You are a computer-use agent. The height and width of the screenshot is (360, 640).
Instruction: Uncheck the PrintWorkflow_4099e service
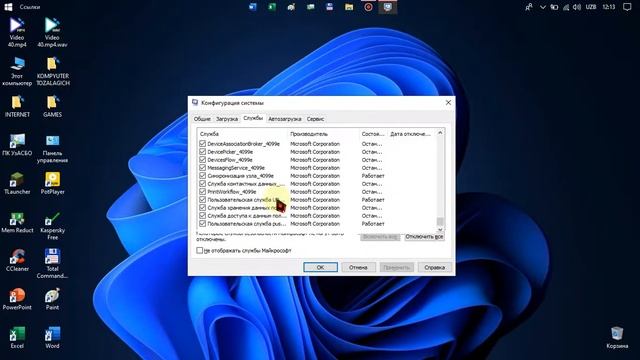tap(202, 192)
